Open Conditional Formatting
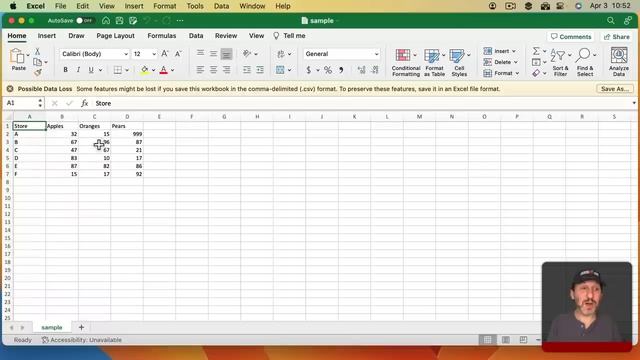This screenshot has width=640, height=360. (406, 62)
